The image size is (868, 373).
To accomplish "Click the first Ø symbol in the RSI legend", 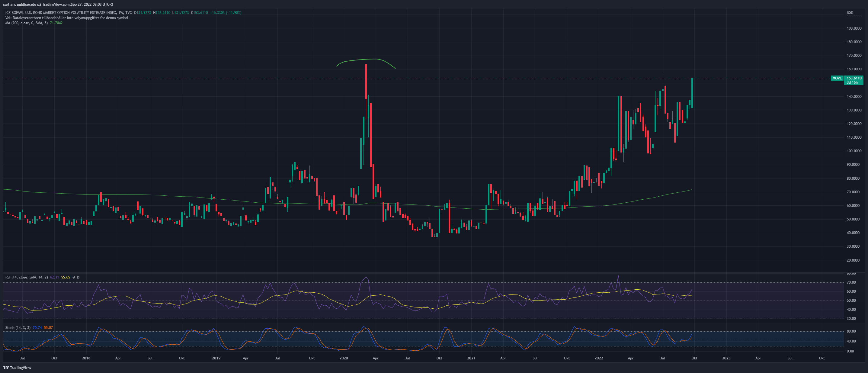I will [73, 277].
